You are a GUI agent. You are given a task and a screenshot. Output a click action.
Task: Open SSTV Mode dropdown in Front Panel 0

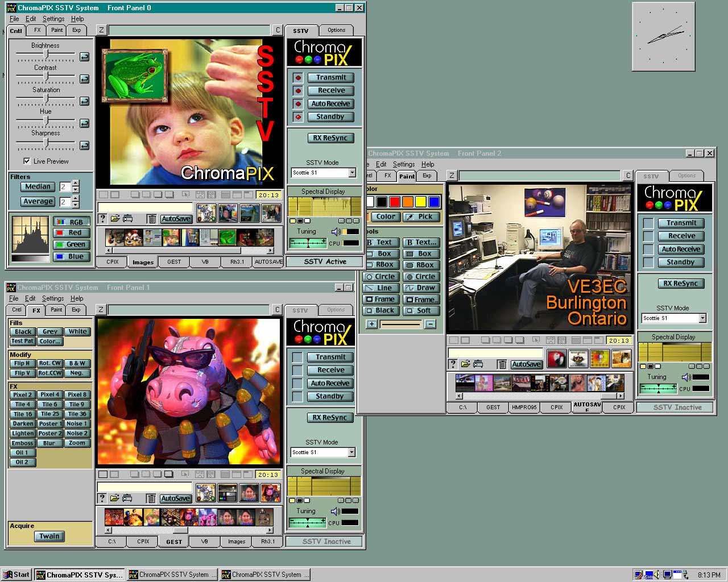coord(352,173)
